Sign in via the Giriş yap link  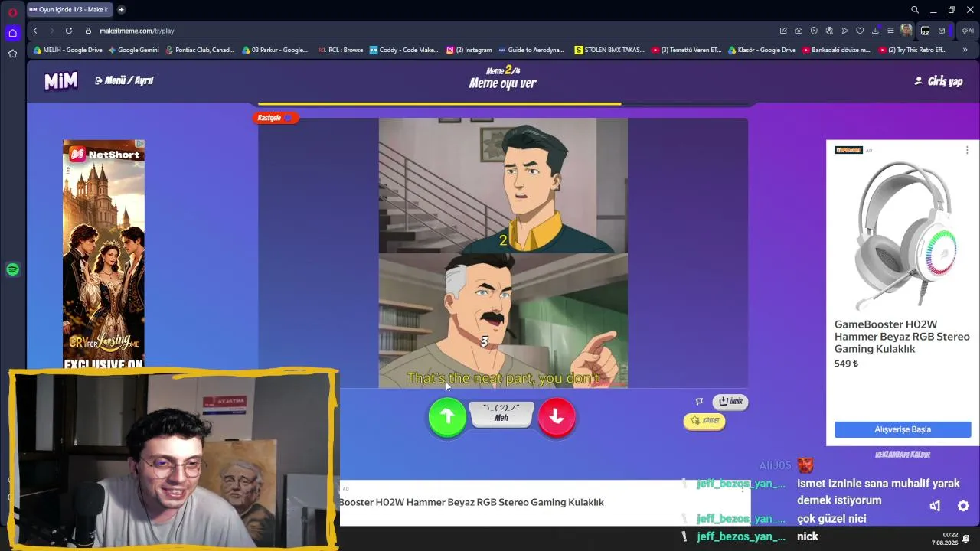point(939,81)
